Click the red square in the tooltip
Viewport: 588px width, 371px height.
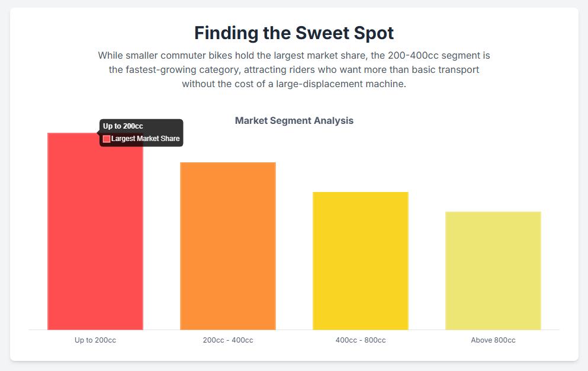[x=107, y=139]
